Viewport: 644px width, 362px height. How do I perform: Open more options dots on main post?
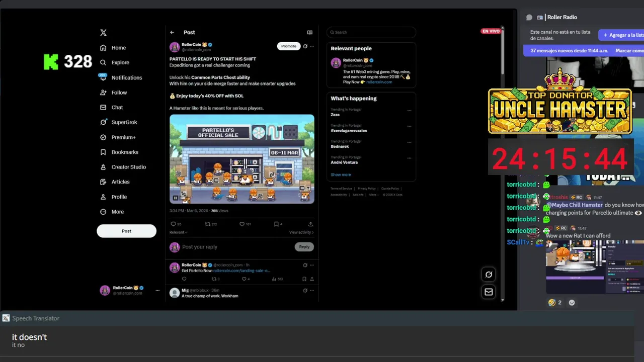312,46
